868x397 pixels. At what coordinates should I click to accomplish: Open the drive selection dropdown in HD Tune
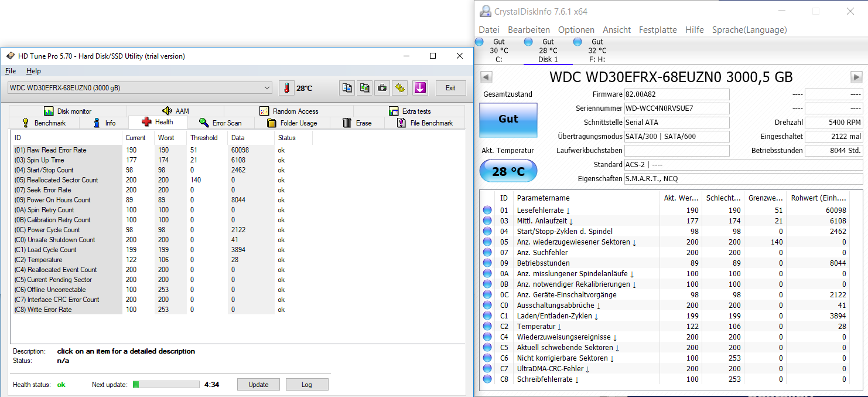click(140, 88)
